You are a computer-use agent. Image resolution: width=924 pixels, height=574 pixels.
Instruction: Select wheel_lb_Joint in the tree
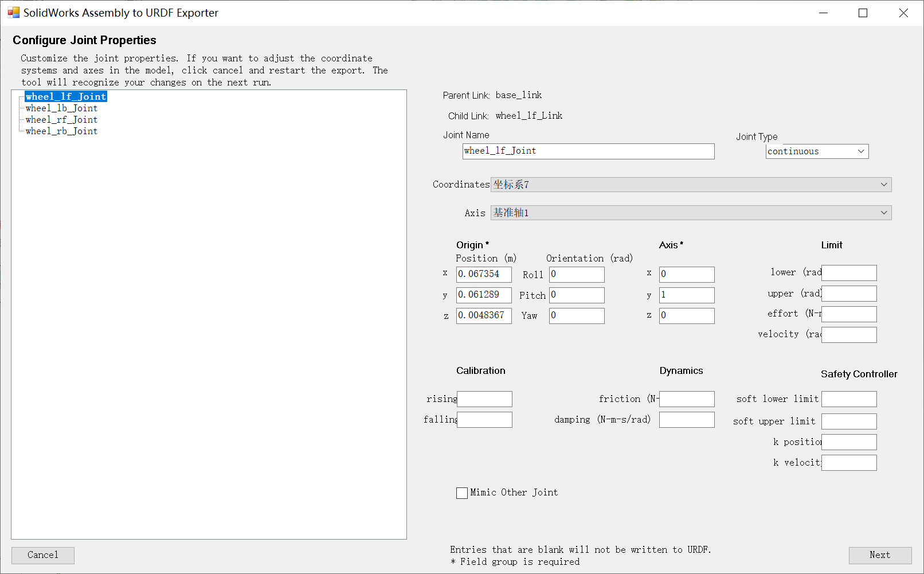pos(61,108)
